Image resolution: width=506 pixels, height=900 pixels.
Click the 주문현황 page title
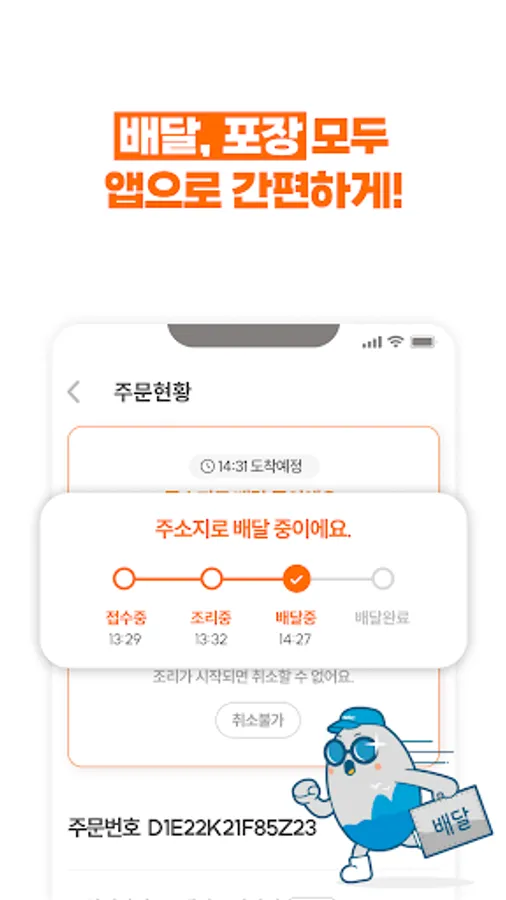(153, 392)
